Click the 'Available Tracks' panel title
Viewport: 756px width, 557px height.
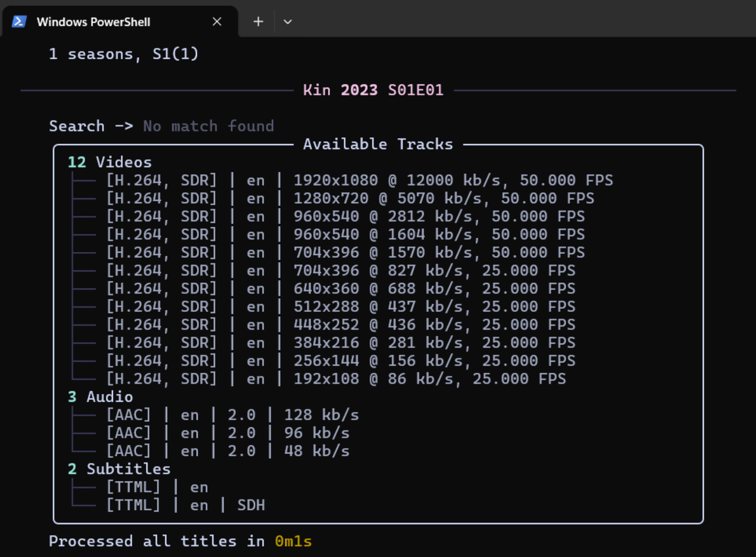pos(378,144)
